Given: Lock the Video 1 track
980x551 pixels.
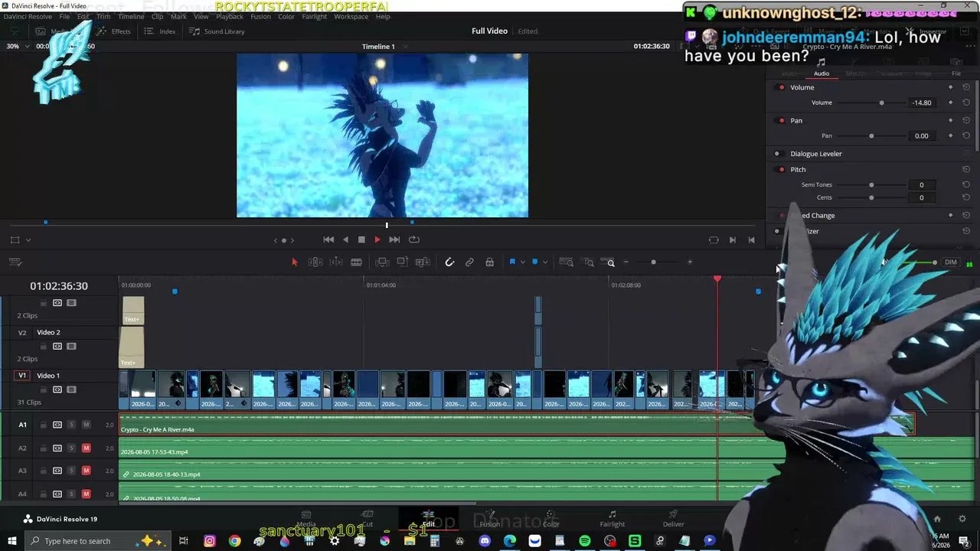Looking at the screenshot, I should point(44,390).
